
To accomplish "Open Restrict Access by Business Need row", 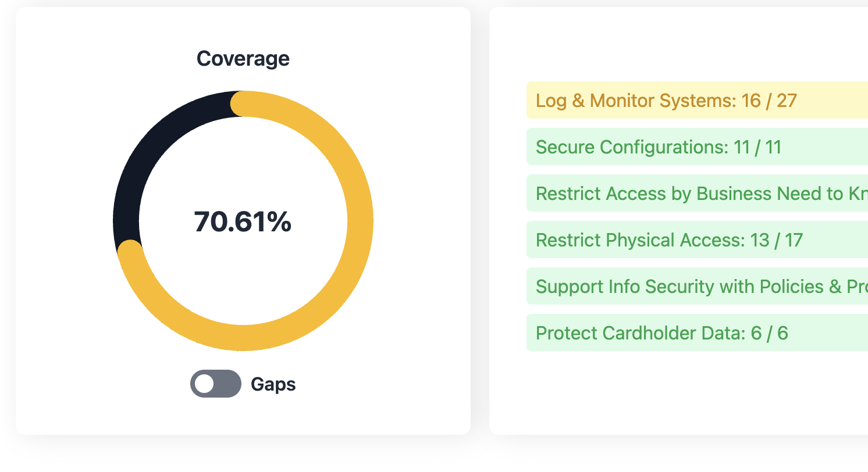I will [x=697, y=193].
